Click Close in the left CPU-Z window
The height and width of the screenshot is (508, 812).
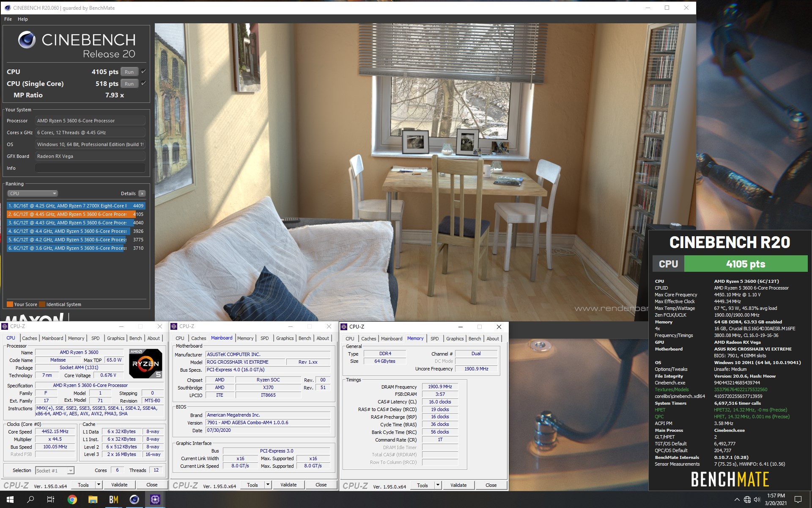(152, 485)
